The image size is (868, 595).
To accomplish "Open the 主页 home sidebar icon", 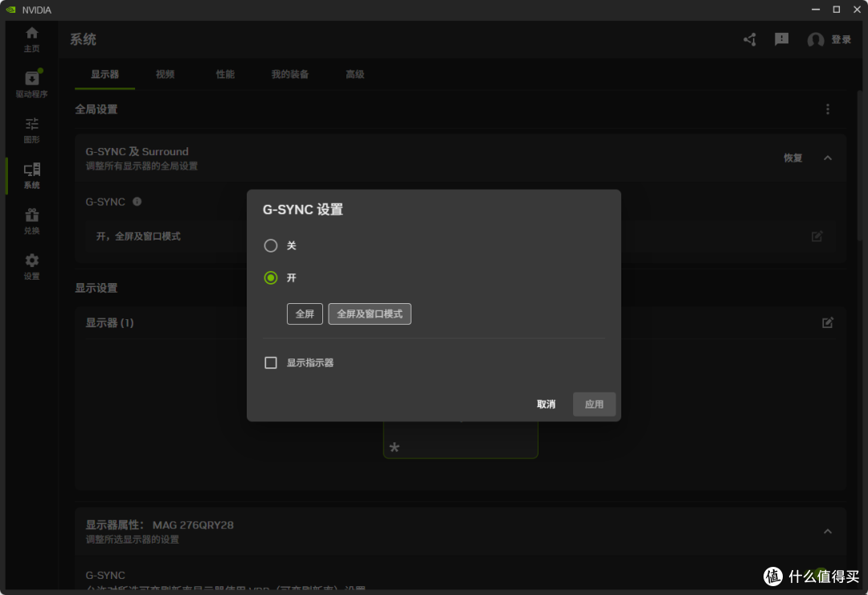I will tap(31, 39).
